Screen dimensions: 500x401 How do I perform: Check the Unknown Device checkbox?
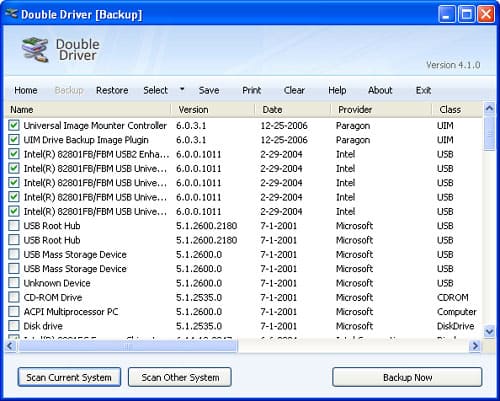[x=14, y=282]
